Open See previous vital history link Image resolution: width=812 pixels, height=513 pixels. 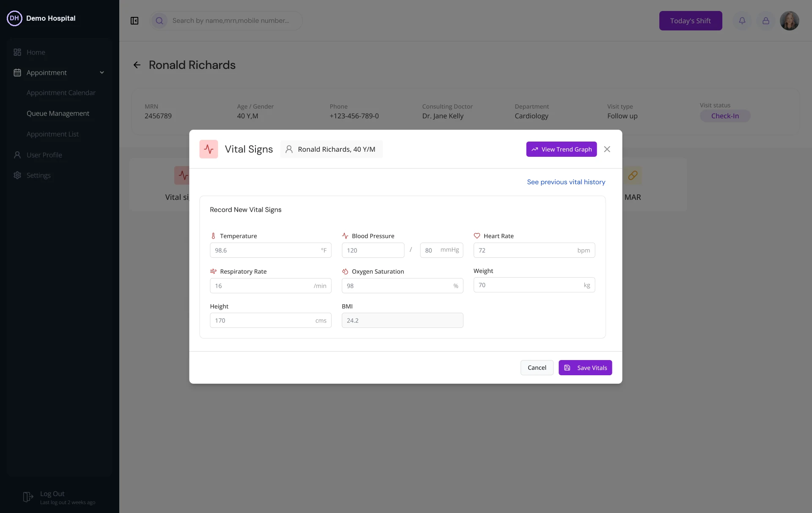coord(566,182)
